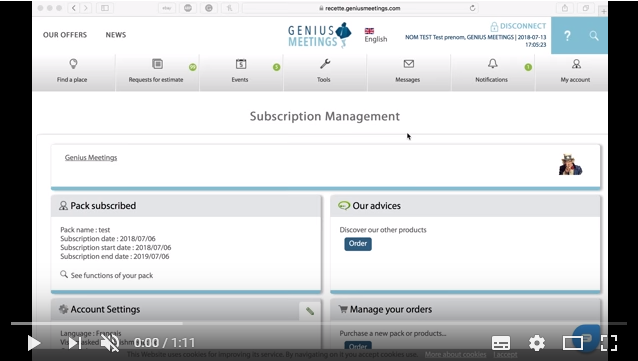
Task: Switch to theater mode
Action: pos(572,343)
